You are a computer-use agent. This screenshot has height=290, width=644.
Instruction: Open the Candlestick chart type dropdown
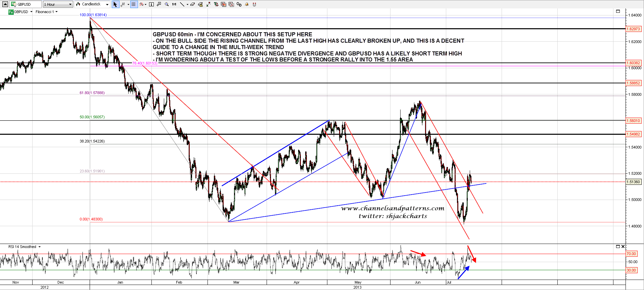pos(92,4)
